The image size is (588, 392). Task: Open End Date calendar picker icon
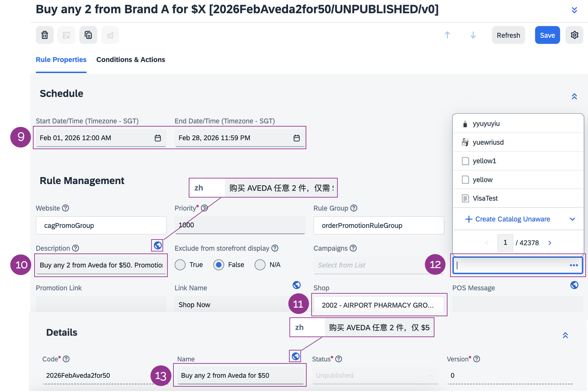(x=297, y=138)
